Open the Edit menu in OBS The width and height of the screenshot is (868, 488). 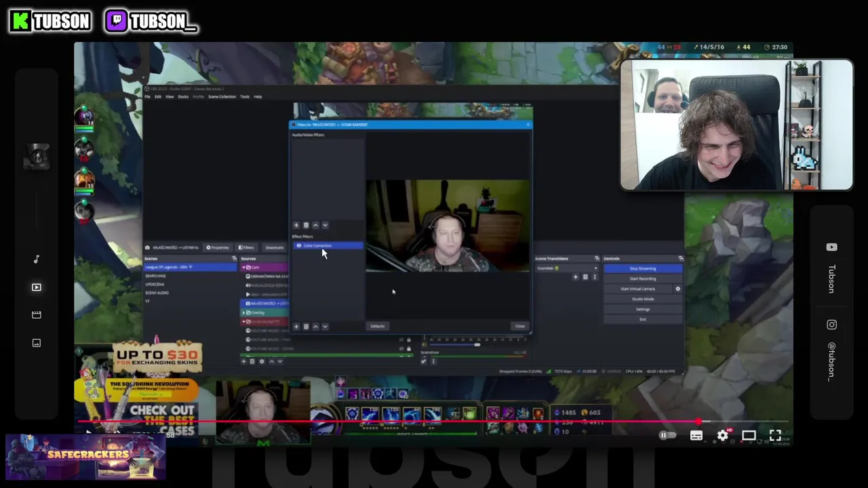pos(158,96)
